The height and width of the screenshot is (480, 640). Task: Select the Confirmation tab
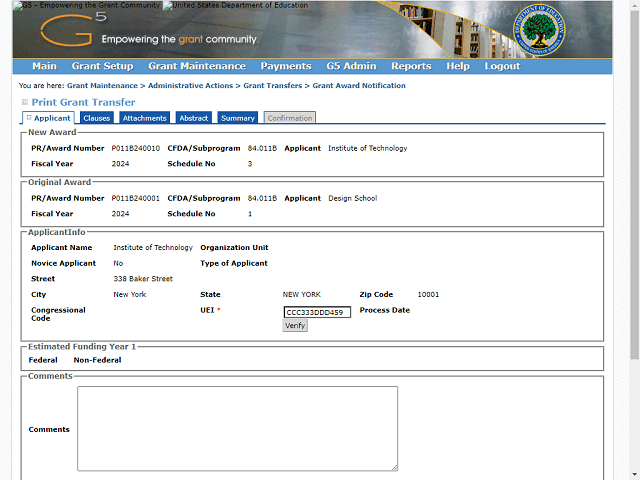(x=290, y=118)
